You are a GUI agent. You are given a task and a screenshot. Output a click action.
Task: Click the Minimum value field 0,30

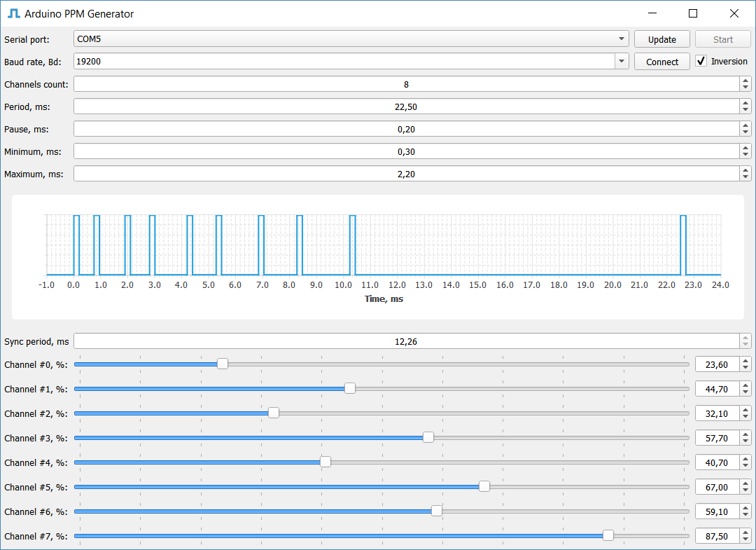(x=406, y=151)
